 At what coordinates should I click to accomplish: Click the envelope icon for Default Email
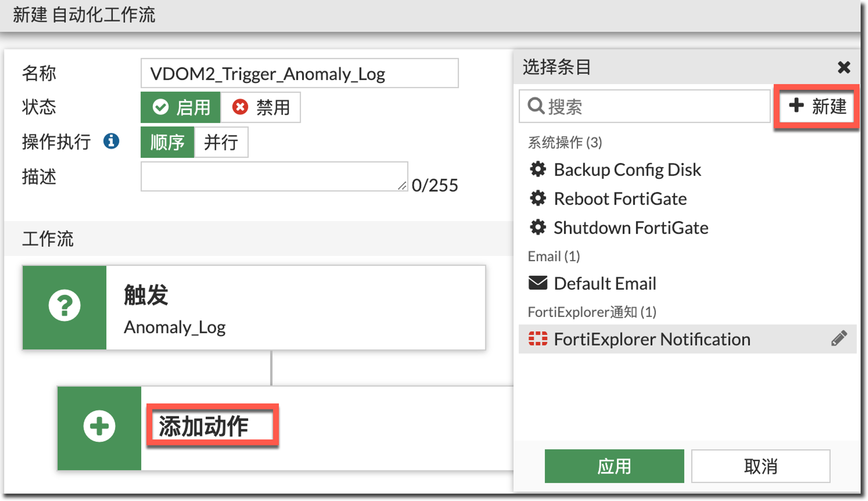pos(538,283)
